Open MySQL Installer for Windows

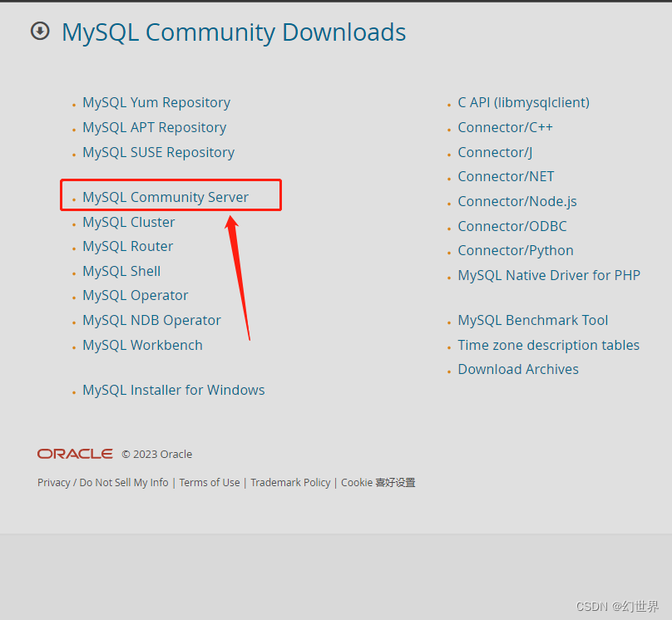pos(173,389)
